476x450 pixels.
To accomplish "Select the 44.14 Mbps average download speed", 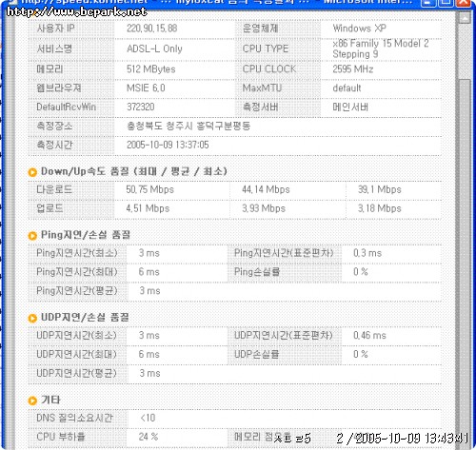I will [x=266, y=189].
